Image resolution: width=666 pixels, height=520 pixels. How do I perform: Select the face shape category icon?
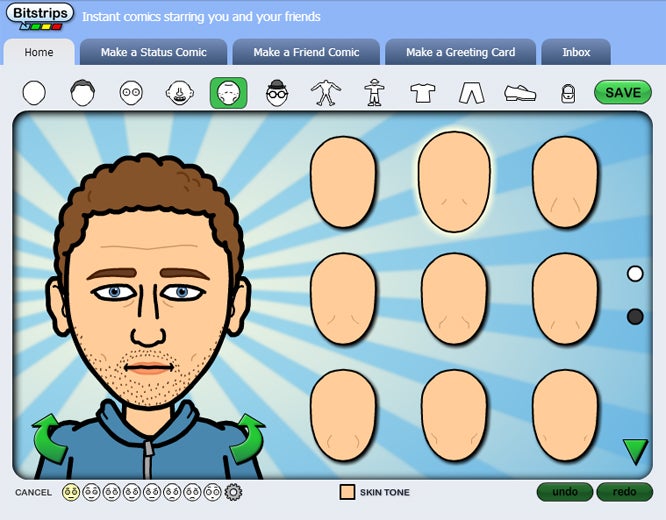(x=34, y=93)
